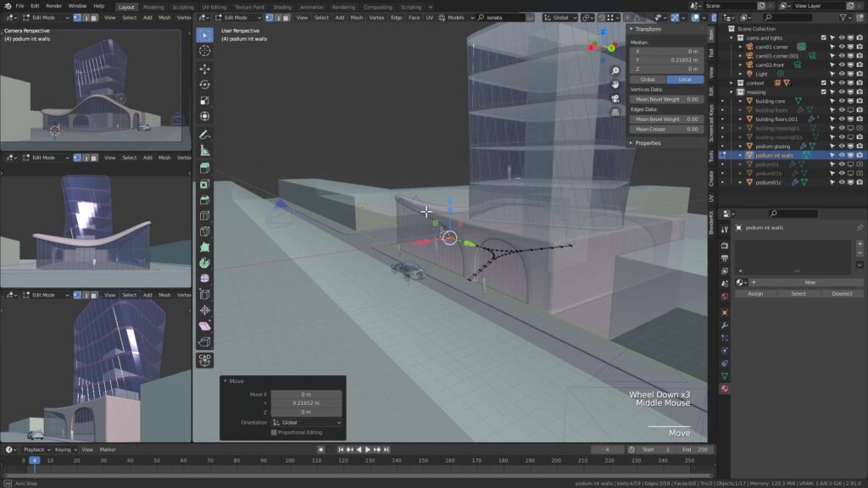Expand the Properties panel in sidebar
Screen dimensions: 868x488
[631, 142]
